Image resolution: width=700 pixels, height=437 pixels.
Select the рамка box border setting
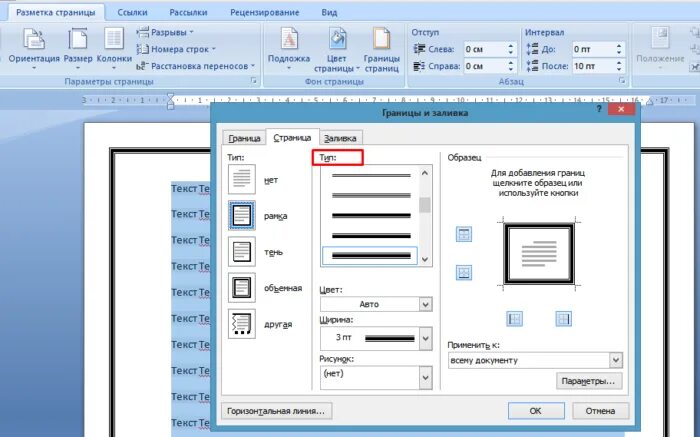pos(242,215)
